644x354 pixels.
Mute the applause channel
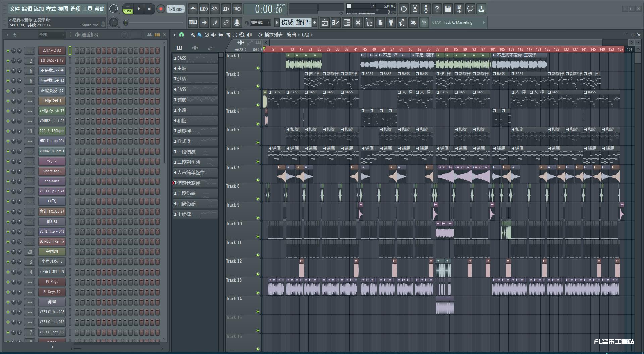pos(8,181)
